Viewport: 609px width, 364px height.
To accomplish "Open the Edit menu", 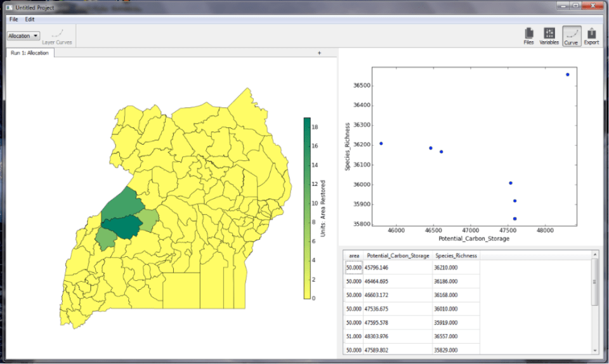I will [30, 19].
